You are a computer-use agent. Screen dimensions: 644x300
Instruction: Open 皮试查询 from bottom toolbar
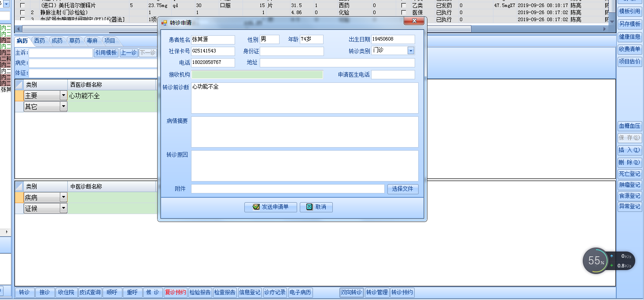[90, 293]
